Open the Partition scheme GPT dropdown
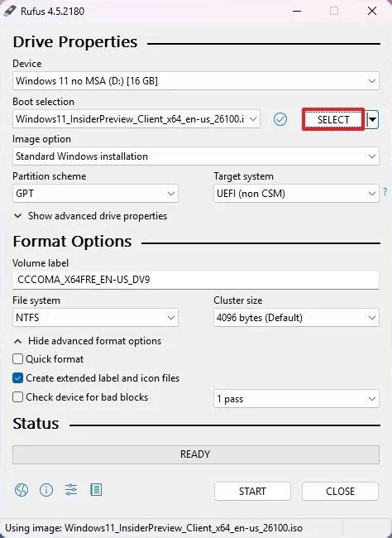This screenshot has height=538, width=392. [95, 194]
